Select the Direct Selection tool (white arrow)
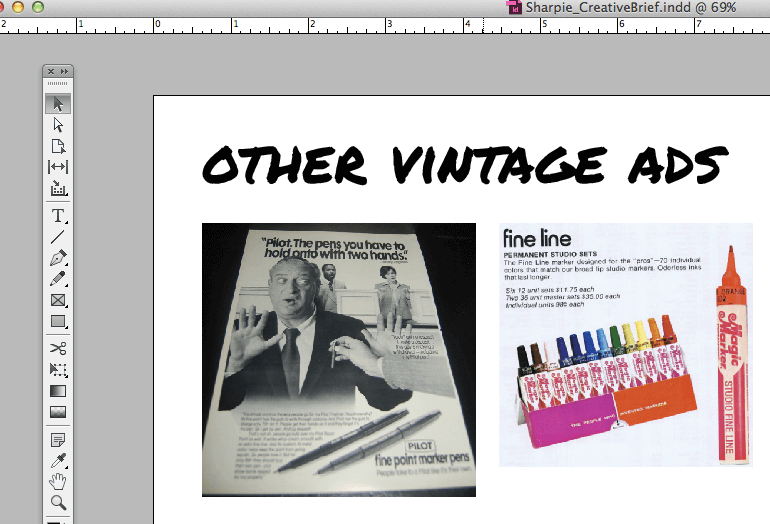The image size is (770, 524). coord(58,125)
